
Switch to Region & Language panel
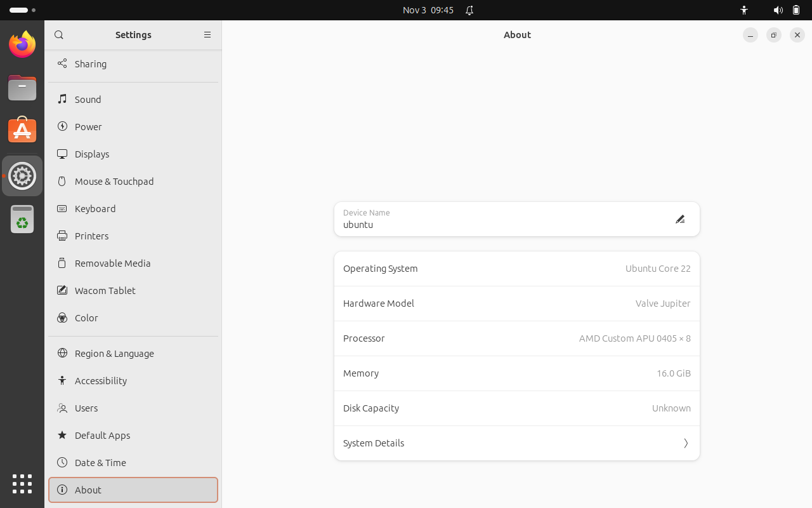tap(133, 353)
